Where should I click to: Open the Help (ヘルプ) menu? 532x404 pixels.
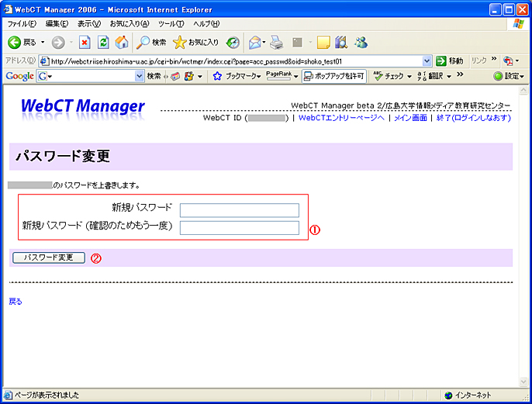206,24
